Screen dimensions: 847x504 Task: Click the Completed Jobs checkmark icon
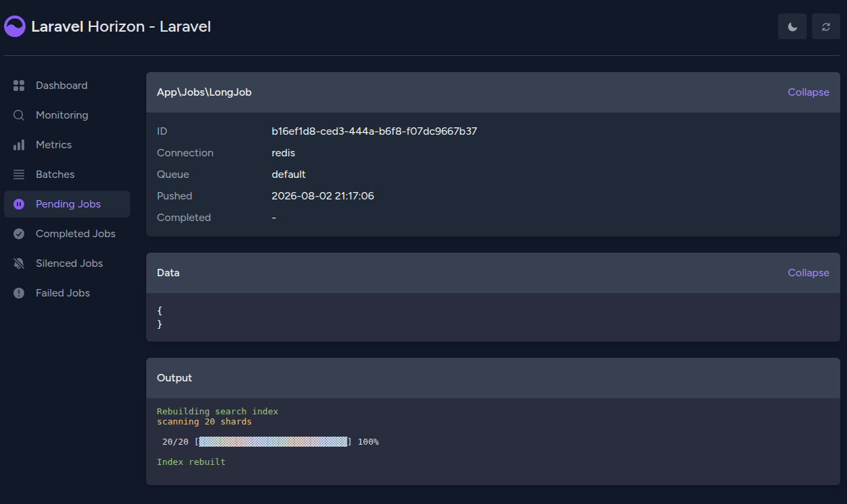pos(19,234)
